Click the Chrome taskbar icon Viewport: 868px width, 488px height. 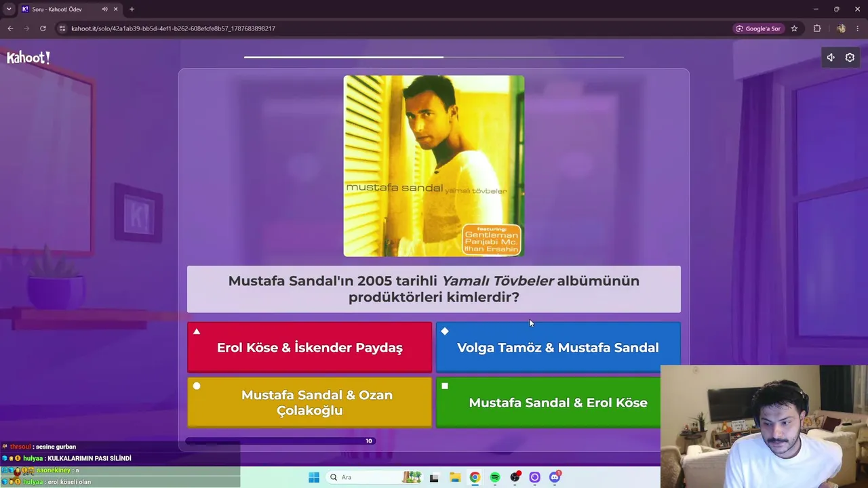click(475, 477)
